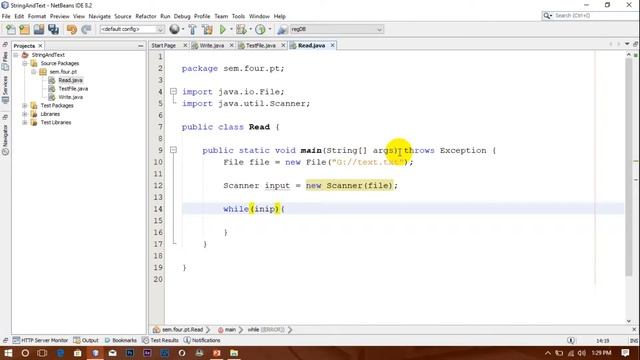Image resolution: width=640 pixels, height=360 pixels.
Task: Open Task View in taskbar
Action: 42,353
